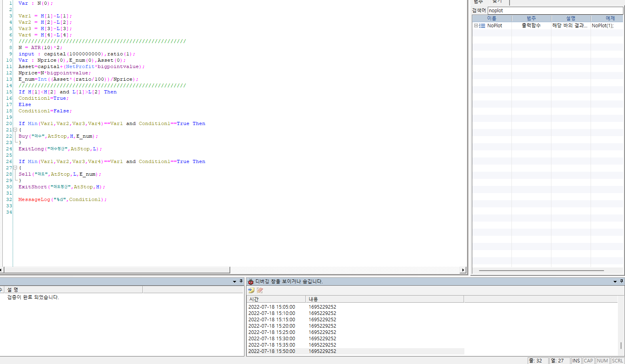This screenshot has height=364, width=625.
Task: Expand the NoPlot tree entry
Action: pos(476,26)
